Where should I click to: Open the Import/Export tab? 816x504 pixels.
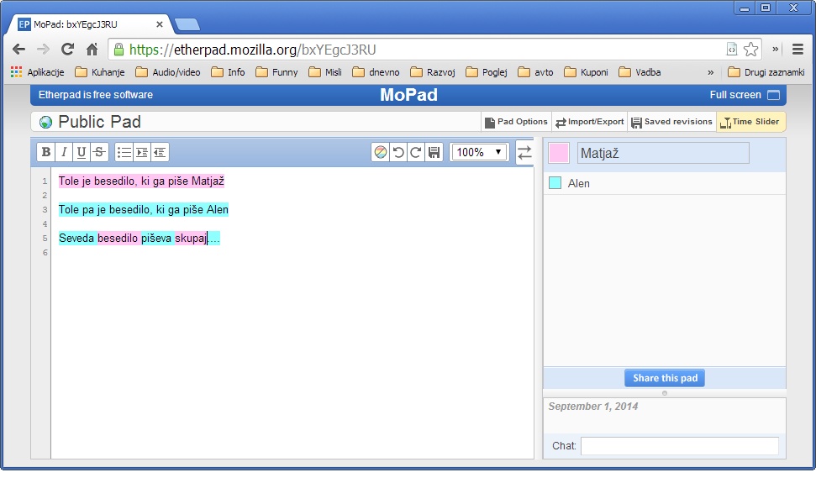tap(590, 122)
